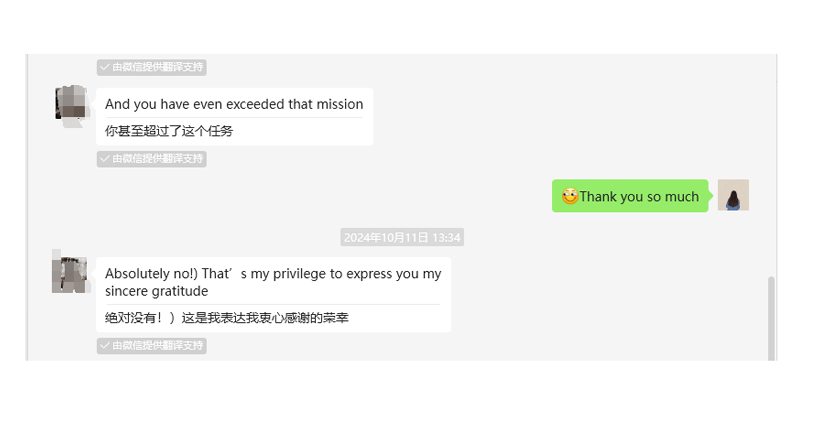Click the translation '绝对没有！）这是我表达我衷心感谢的荣幸'

(227, 318)
